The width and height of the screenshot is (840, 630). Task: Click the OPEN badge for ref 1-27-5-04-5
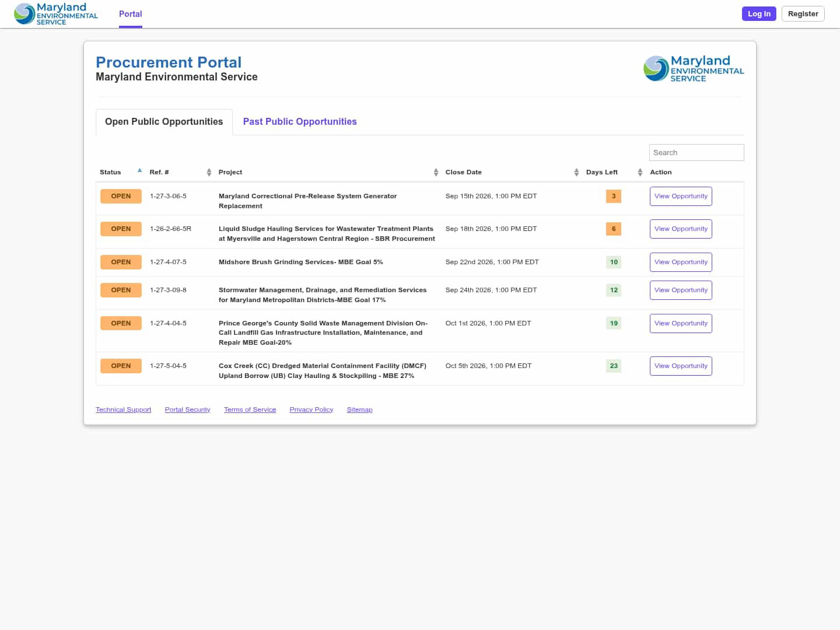121,366
